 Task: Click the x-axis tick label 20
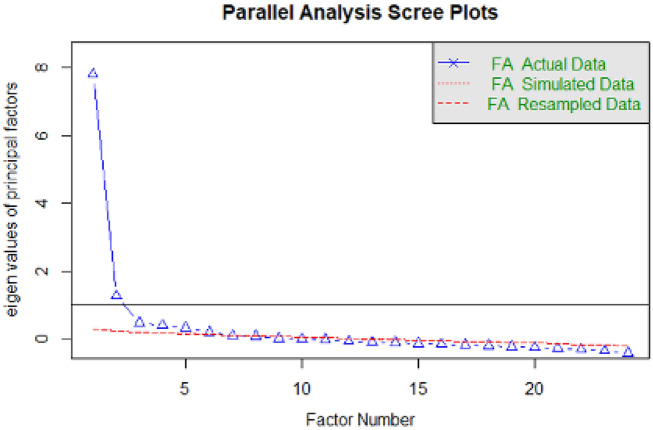pyautogui.click(x=535, y=388)
